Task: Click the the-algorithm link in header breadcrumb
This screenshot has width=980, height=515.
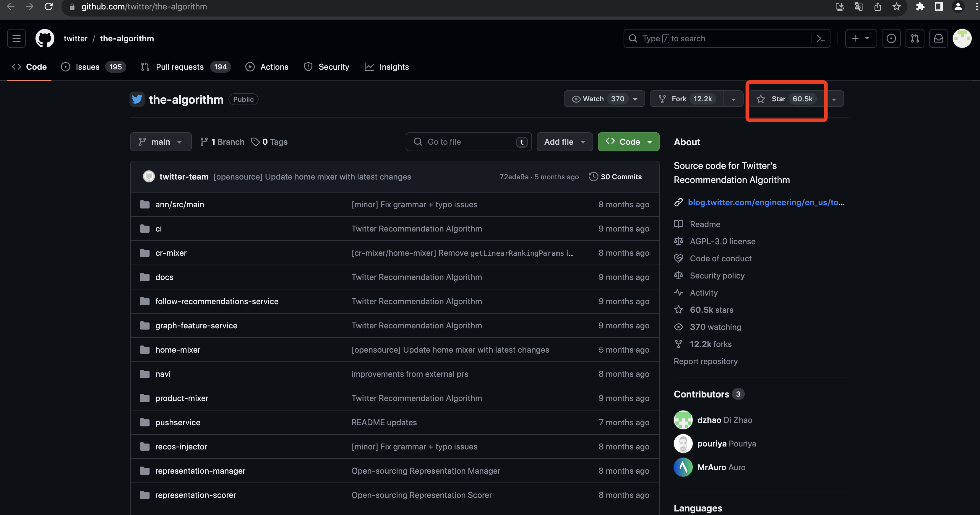Action: click(x=127, y=38)
